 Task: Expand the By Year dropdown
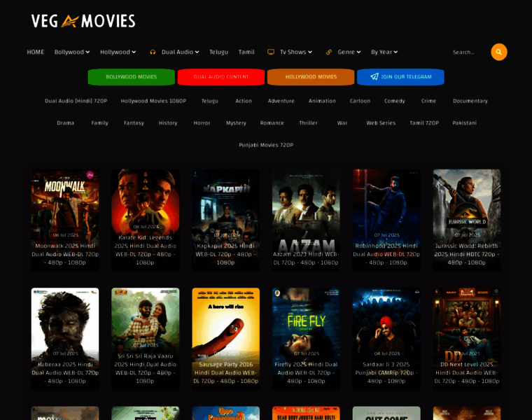tap(384, 52)
